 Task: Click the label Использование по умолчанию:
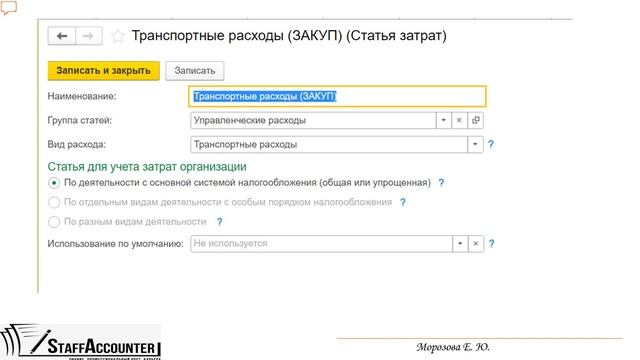tap(116, 244)
